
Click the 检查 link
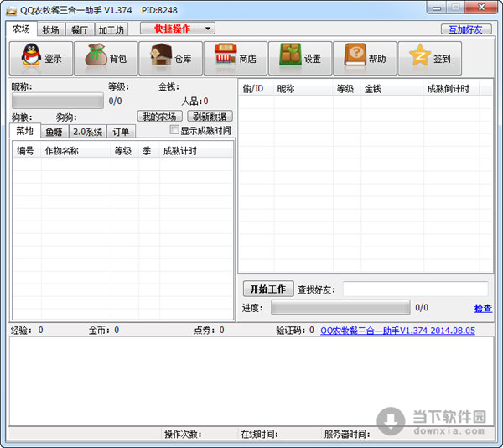point(483,308)
